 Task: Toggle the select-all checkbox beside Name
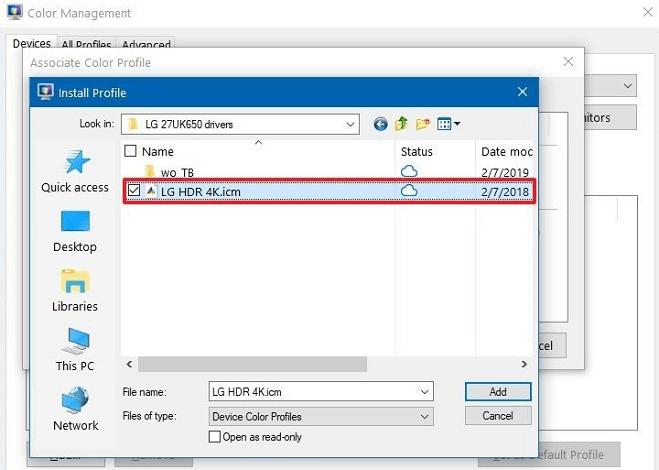(x=130, y=151)
